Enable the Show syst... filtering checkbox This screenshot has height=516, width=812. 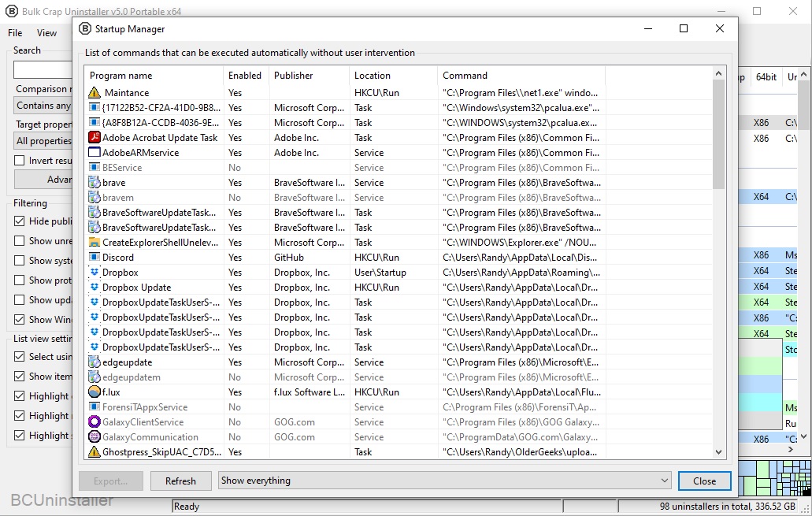[19, 261]
